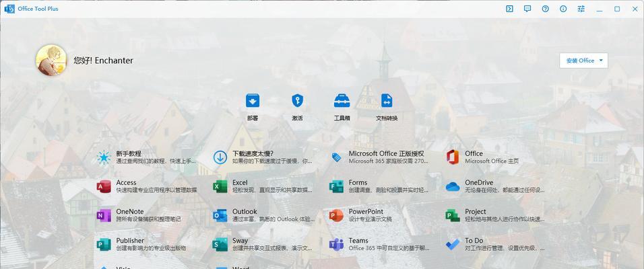Viewport: 644px width, 269px height.
Task: Open the 文档转换 document conversion icon
Action: (387, 100)
